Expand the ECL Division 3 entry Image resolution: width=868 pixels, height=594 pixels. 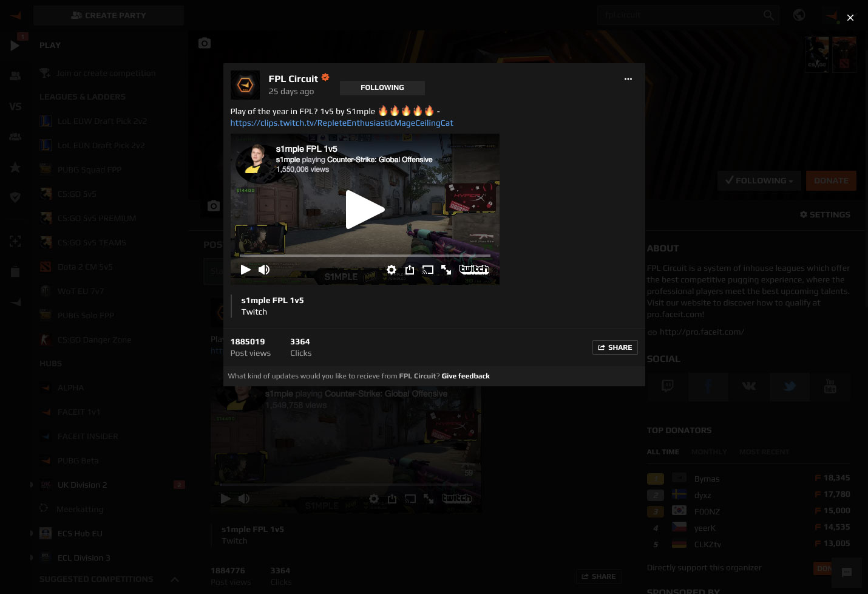[x=32, y=558]
